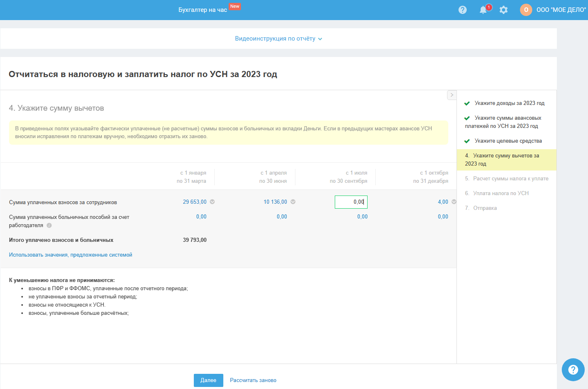The width and height of the screenshot is (588, 389).
Task: Open step "6. Уплата налога по УСН"
Action: (497, 193)
